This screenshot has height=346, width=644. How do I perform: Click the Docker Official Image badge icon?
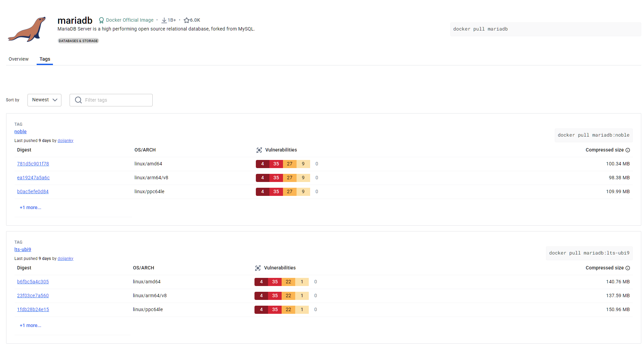[x=101, y=20]
